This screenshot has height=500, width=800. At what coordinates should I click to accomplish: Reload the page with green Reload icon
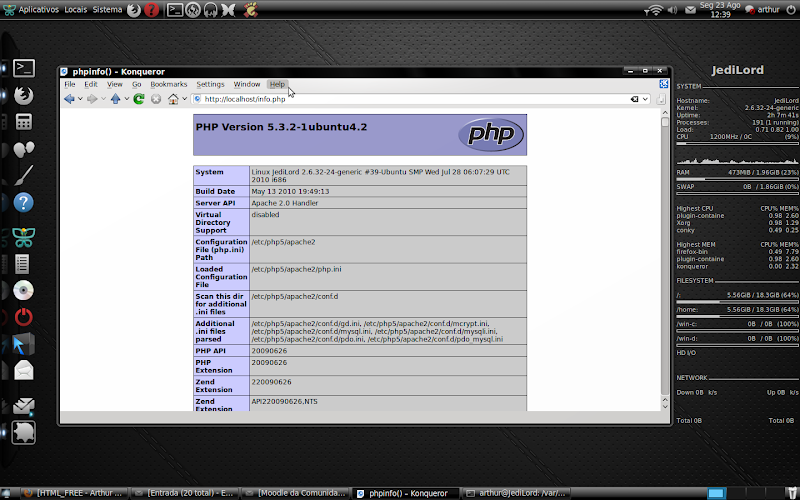coord(139,99)
